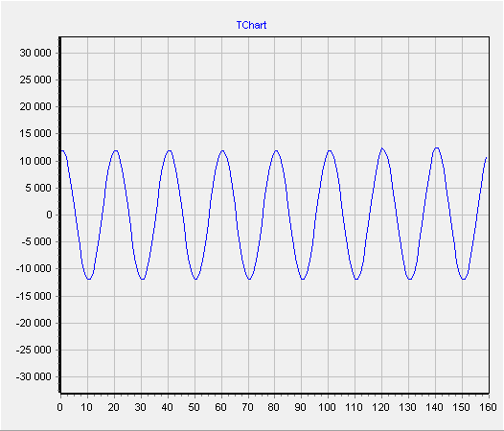Click the 90 X-axis label
The height and width of the screenshot is (431, 504).
301,408
